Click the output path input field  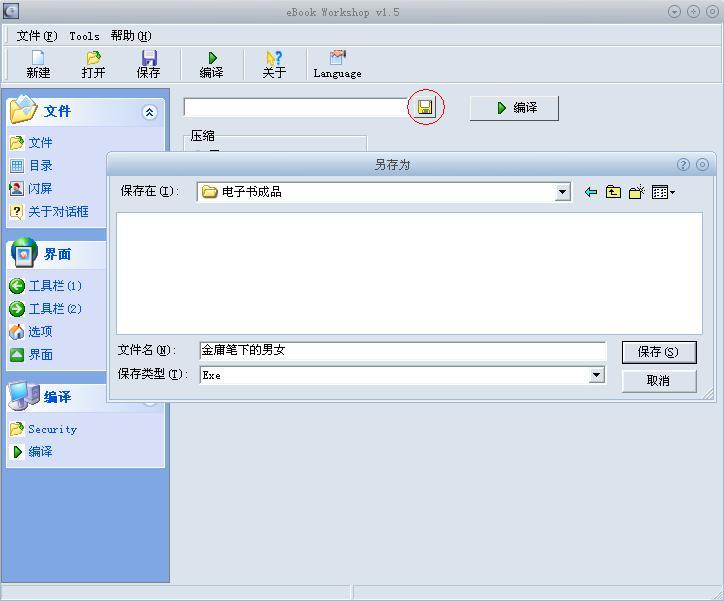(x=296, y=107)
